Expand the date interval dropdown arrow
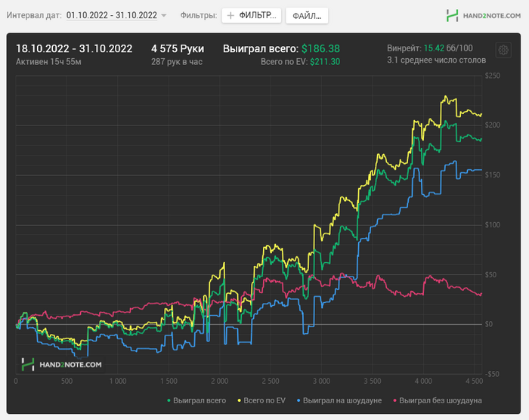 [x=164, y=16]
